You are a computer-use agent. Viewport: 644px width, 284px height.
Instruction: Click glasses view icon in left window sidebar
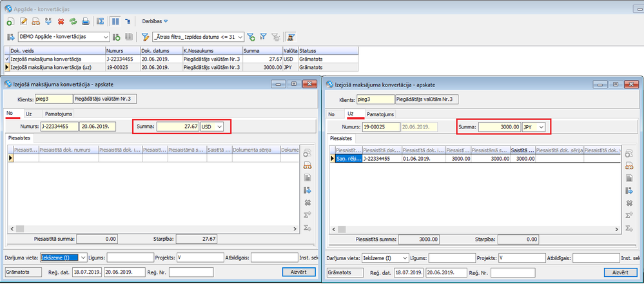tap(307, 166)
